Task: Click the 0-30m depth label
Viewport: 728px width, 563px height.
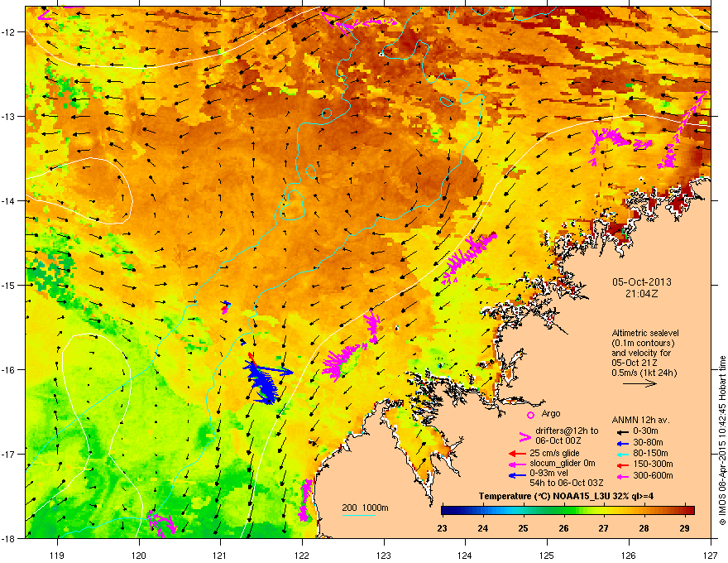Action: point(645,431)
